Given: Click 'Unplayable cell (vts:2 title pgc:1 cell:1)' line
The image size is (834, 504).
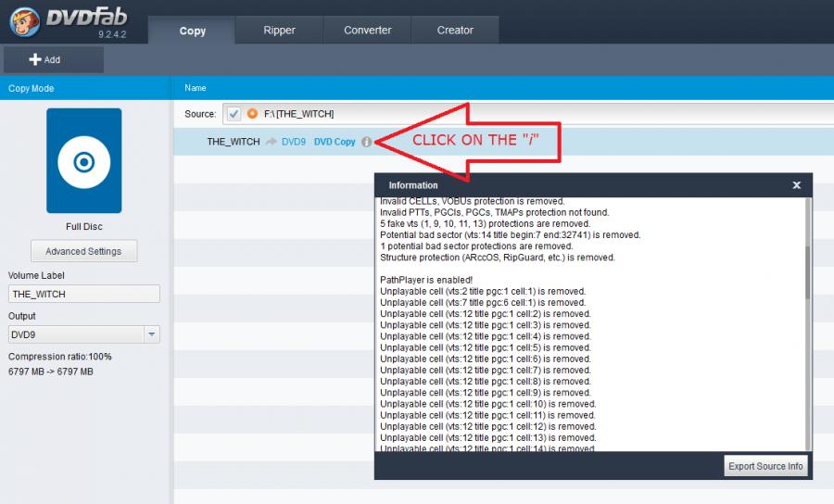Looking at the screenshot, I should pyautogui.click(x=483, y=291).
